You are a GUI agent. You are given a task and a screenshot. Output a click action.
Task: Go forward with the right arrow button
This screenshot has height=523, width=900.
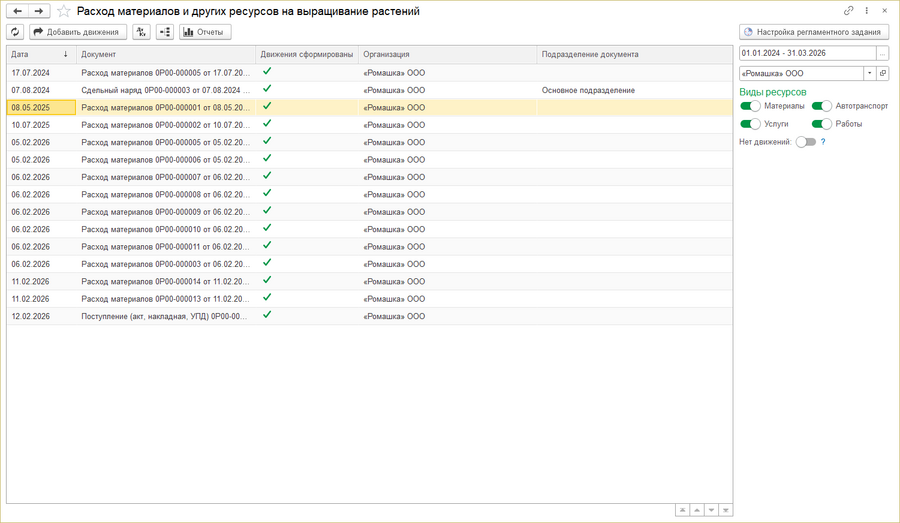(39, 11)
